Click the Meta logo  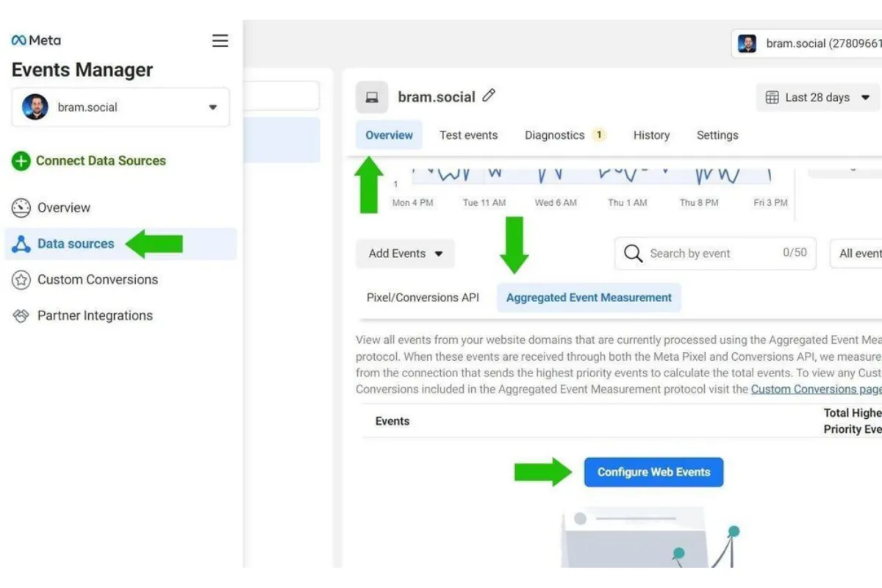(x=36, y=40)
